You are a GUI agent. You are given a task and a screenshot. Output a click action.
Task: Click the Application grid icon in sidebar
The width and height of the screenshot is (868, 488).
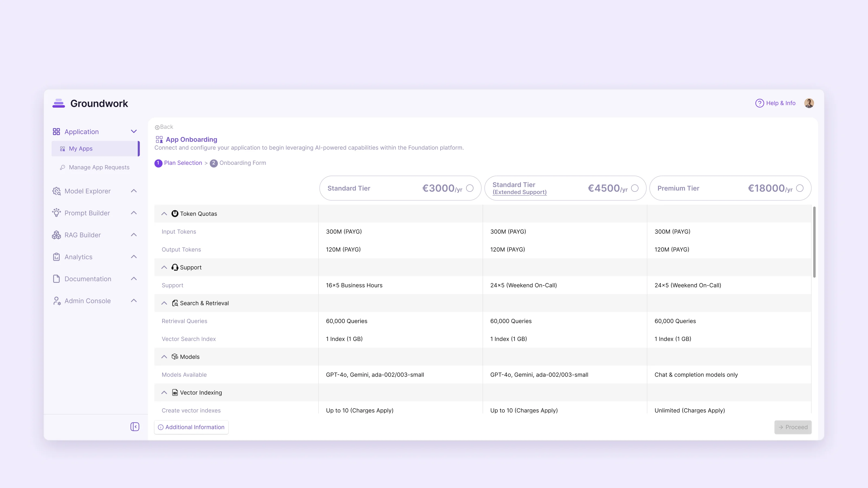[x=56, y=132]
